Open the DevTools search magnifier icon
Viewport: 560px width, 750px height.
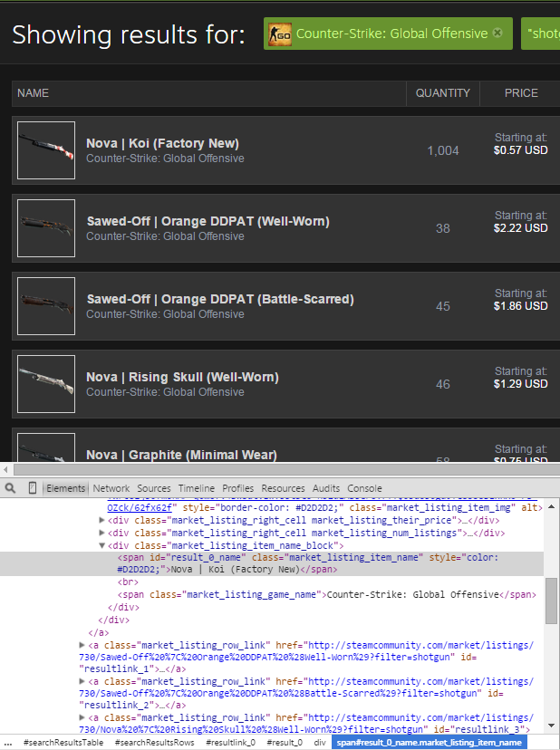tap(10, 488)
